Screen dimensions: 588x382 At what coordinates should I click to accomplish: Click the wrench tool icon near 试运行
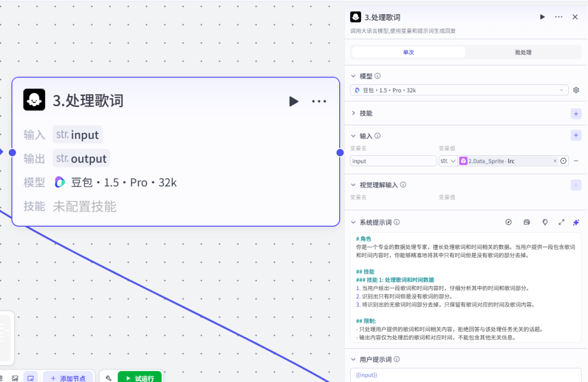pos(108,377)
